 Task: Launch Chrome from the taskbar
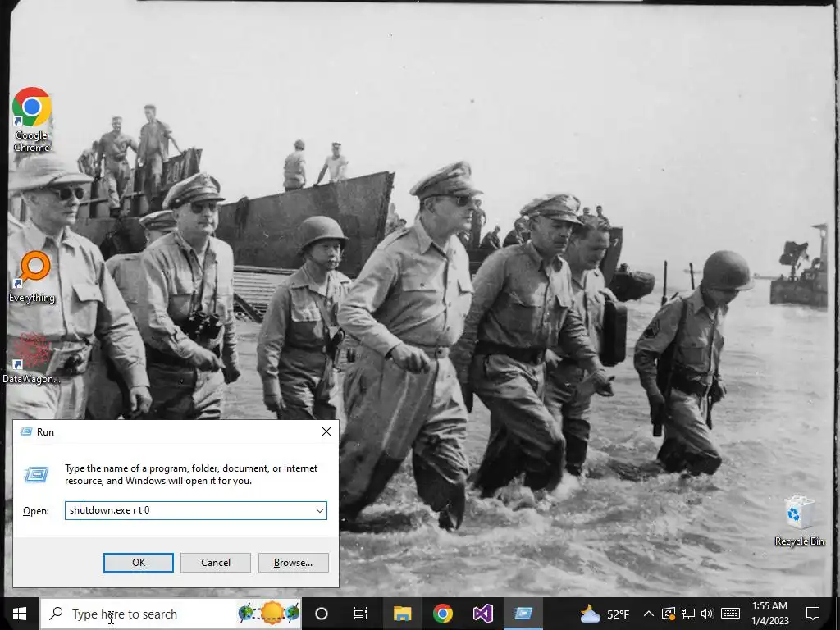(x=443, y=614)
